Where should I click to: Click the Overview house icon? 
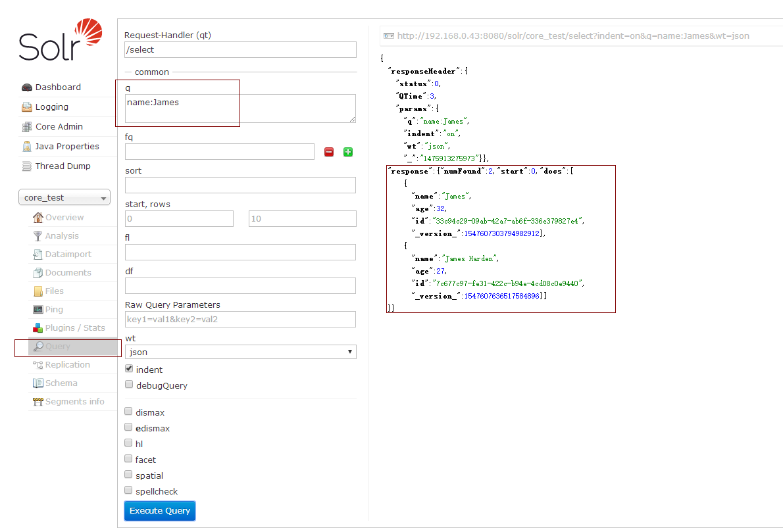click(x=38, y=218)
